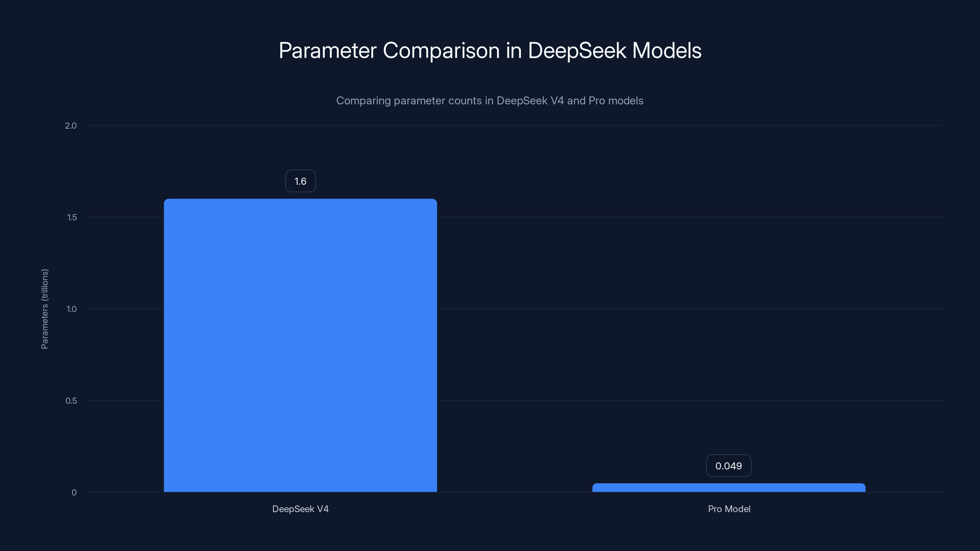Click the 0 y-axis tick label
The image size is (980, 551).
(74, 493)
